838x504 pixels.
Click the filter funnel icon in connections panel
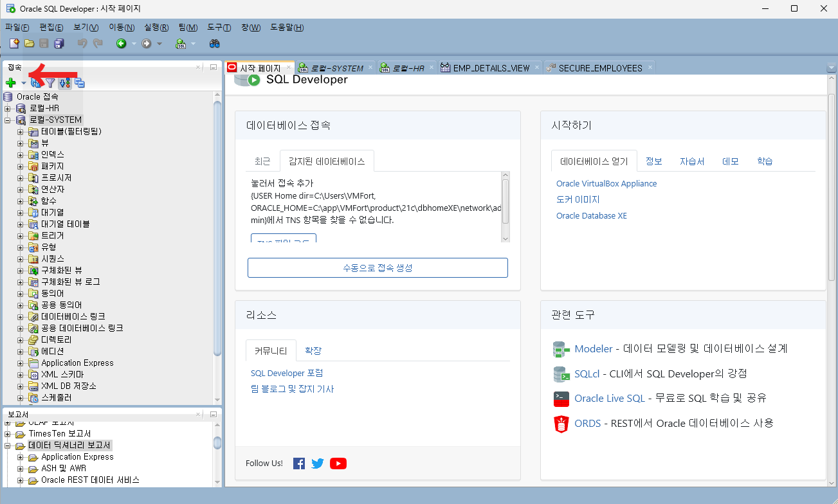point(50,82)
